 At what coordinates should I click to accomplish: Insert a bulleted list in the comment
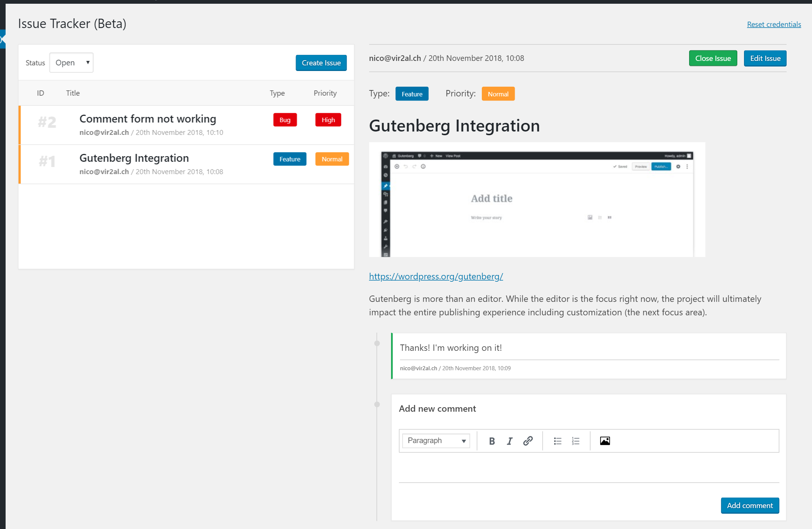click(x=558, y=441)
